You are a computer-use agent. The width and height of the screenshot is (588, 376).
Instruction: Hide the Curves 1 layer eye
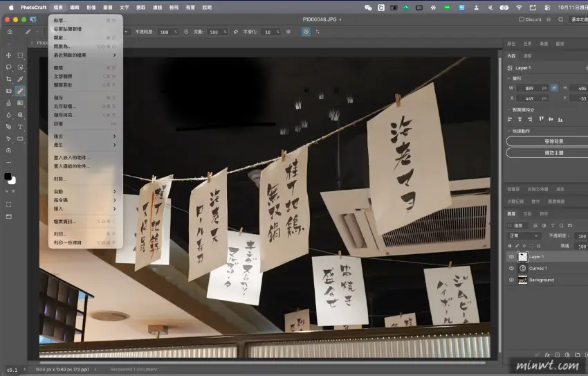511,268
